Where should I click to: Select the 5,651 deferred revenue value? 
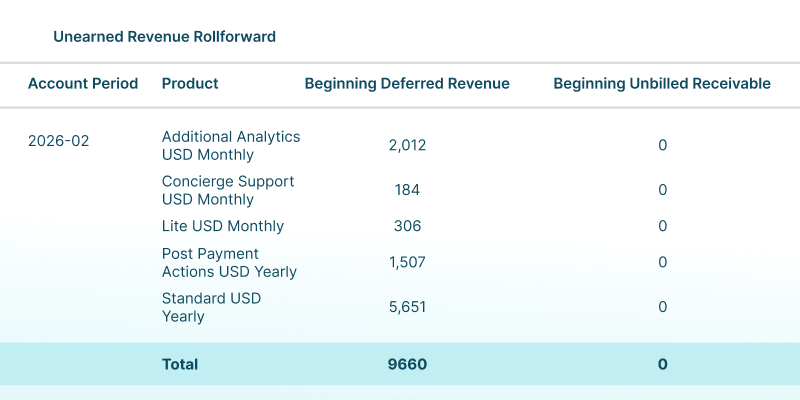coord(407,307)
